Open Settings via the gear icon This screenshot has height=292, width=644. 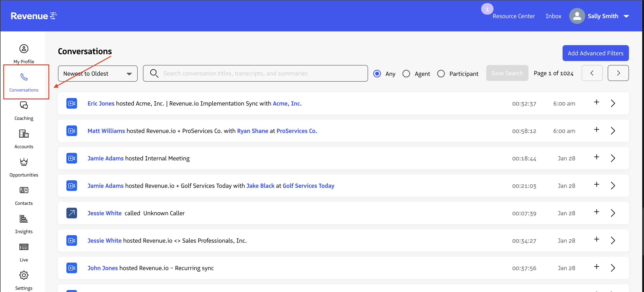click(24, 275)
